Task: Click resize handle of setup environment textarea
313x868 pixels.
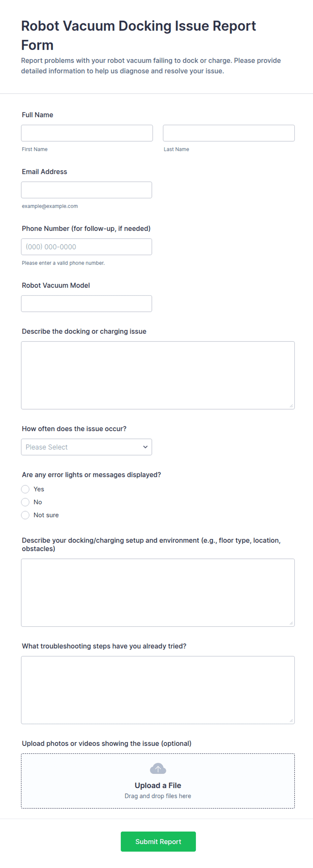Action: [x=291, y=623]
